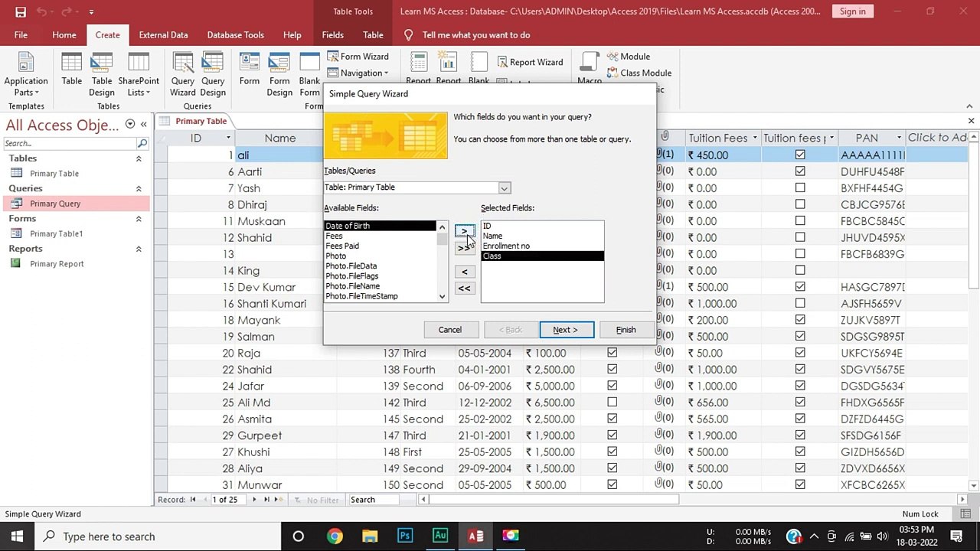Move all fields with >> button
The width and height of the screenshot is (980, 551).
(x=464, y=248)
